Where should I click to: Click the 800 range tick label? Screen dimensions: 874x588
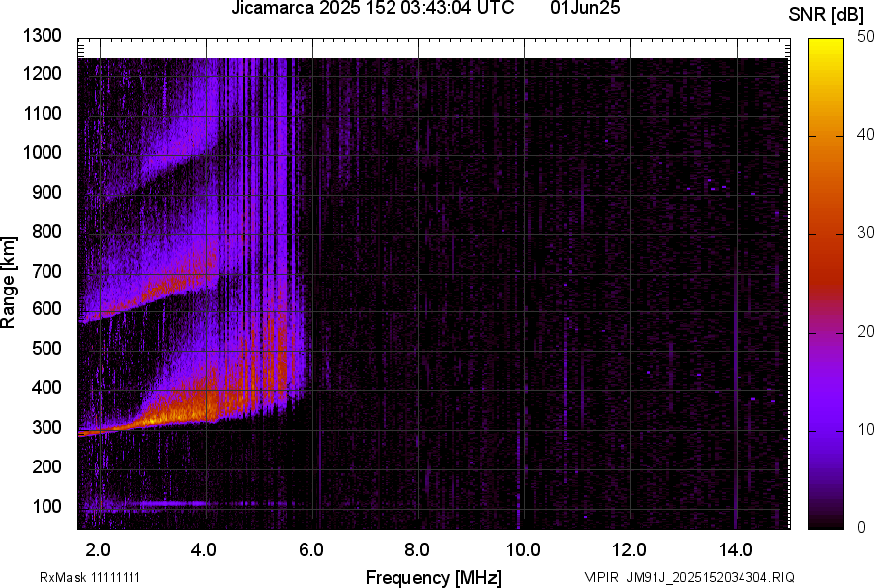pyautogui.click(x=46, y=231)
